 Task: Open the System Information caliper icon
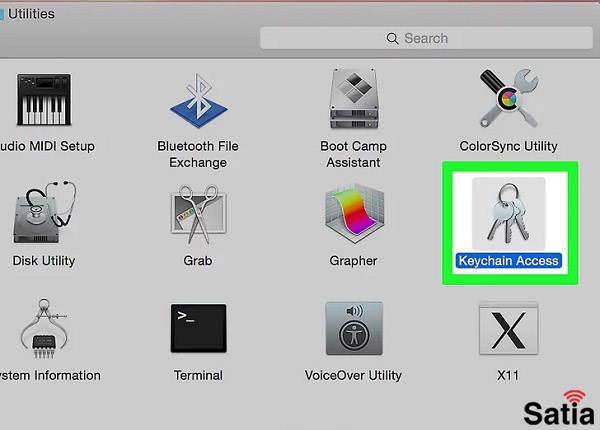coord(44,328)
